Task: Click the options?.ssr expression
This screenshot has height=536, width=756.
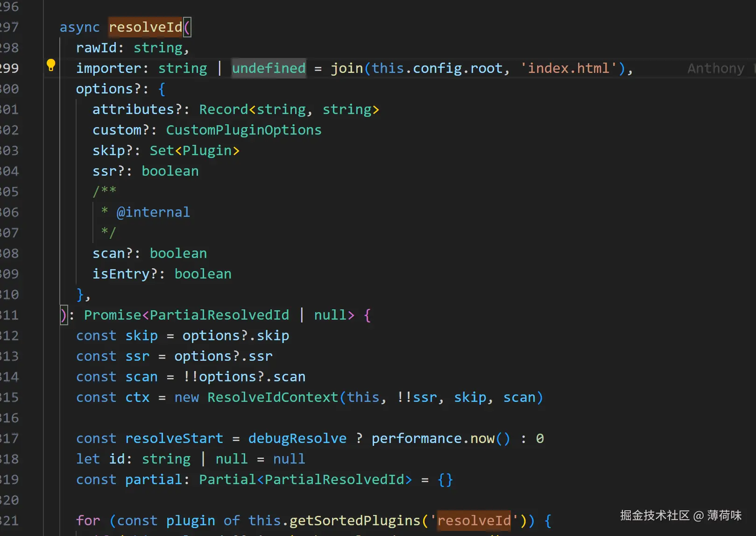Action: 224,356
